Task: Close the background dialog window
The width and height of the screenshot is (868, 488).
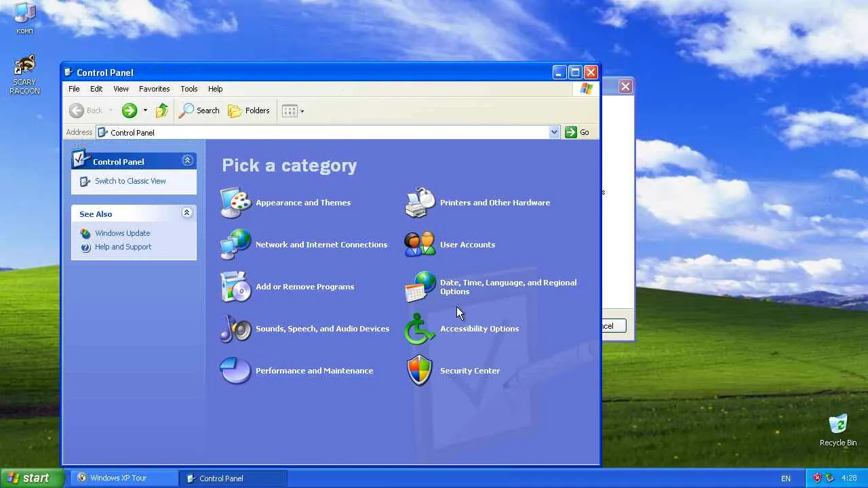Action: tap(625, 86)
